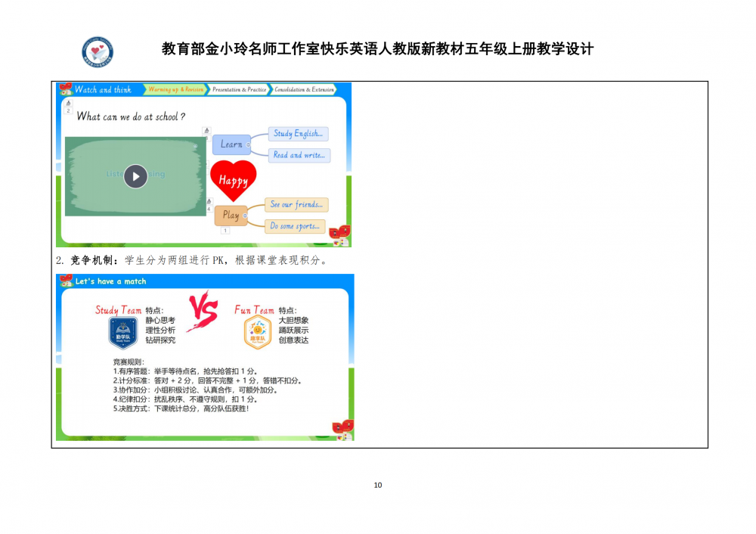Viewport: 756px width, 534px height.
Task: Click the red VS graphic
Action: click(x=203, y=312)
